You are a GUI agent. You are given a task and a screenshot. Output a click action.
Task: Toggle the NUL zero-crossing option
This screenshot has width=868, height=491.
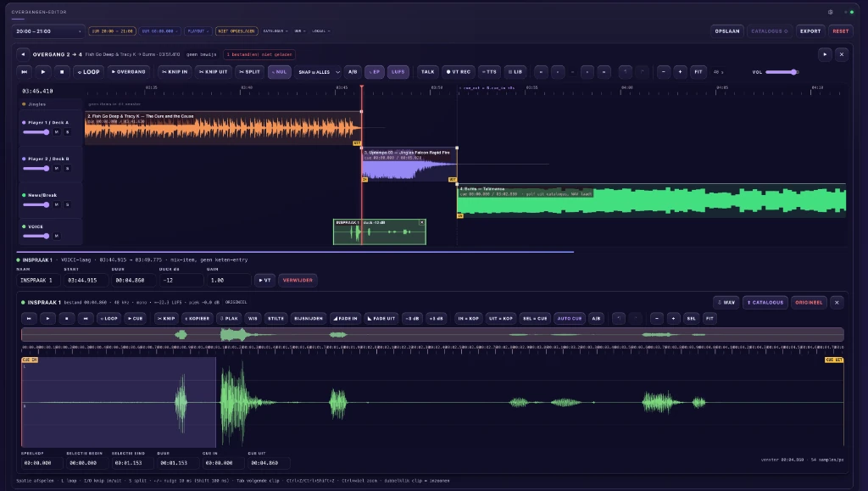(x=280, y=72)
